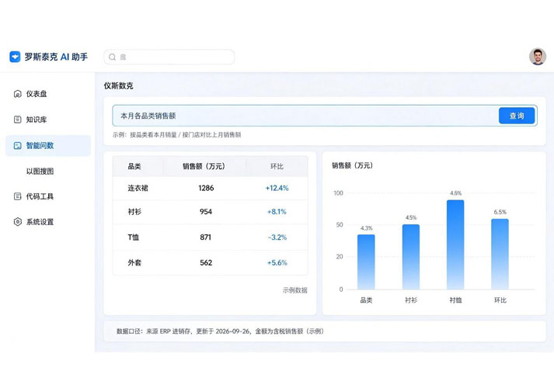Click the 仪斯数克 page heading
The width and height of the screenshot is (554, 392).
(x=118, y=85)
